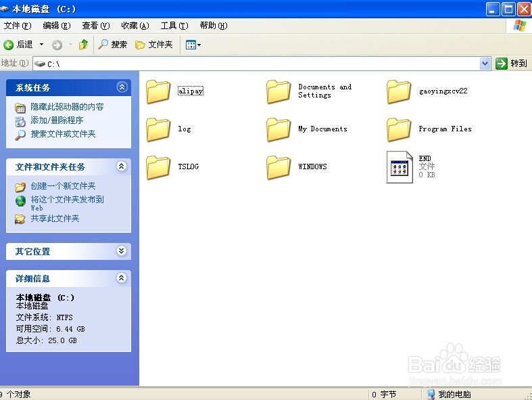Screen dimensions: 532x400
Task: Click 共享此文件夹 link
Action: tap(55, 218)
